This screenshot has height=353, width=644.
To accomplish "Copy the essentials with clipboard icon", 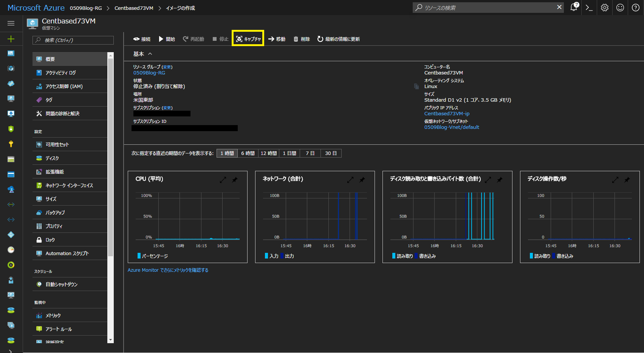I will (x=416, y=87).
